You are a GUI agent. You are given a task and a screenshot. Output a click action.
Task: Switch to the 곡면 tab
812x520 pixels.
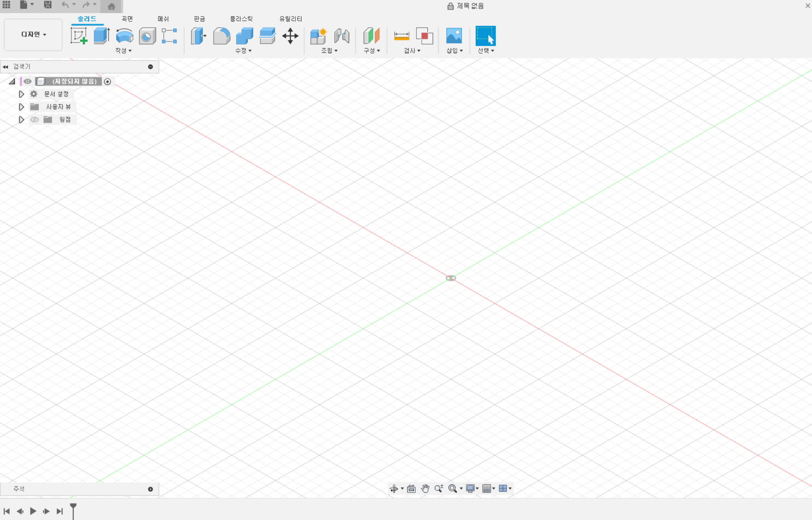click(127, 19)
